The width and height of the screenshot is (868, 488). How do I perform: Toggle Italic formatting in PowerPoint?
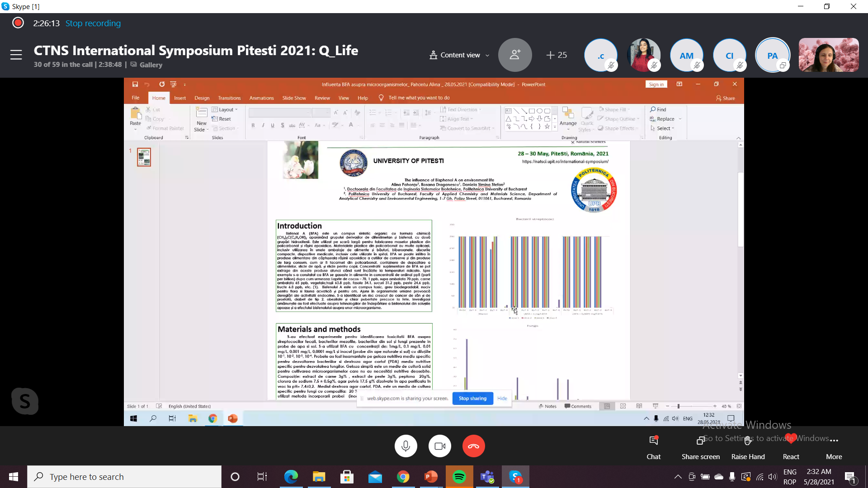[263, 125]
